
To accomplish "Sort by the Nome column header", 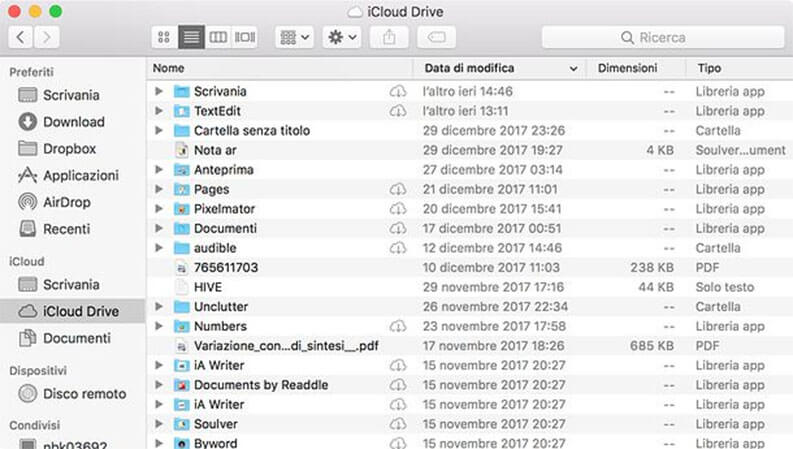I will point(168,68).
